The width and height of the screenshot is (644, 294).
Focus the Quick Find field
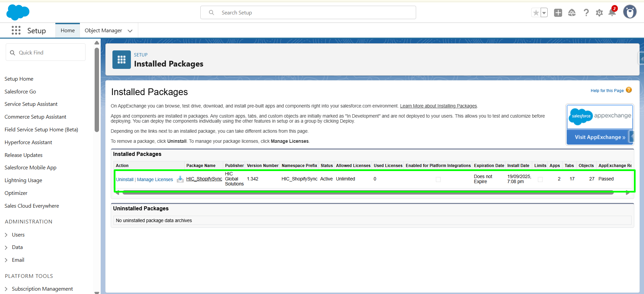tap(46, 52)
